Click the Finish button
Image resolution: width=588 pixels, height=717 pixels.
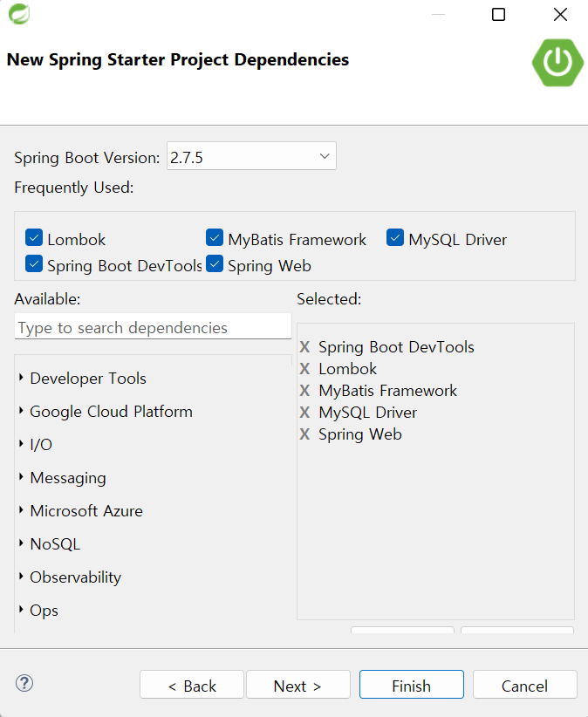coord(411,685)
